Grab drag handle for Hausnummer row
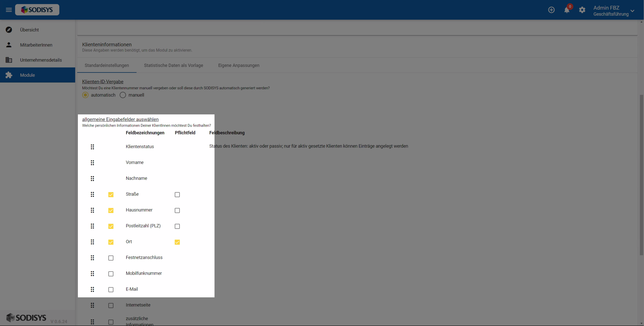Viewport: 644px width, 326px height. pyautogui.click(x=92, y=210)
